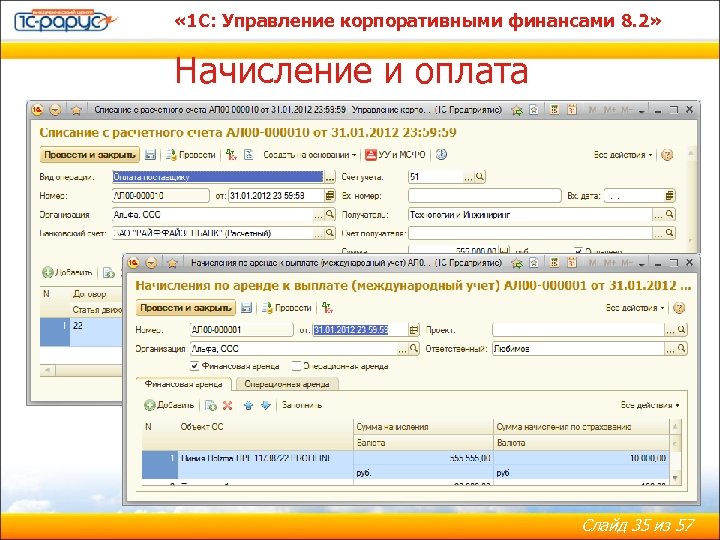The height and width of the screenshot is (540, 720).
Task: Enable the Операционная аренда checkbox
Action: [296, 366]
